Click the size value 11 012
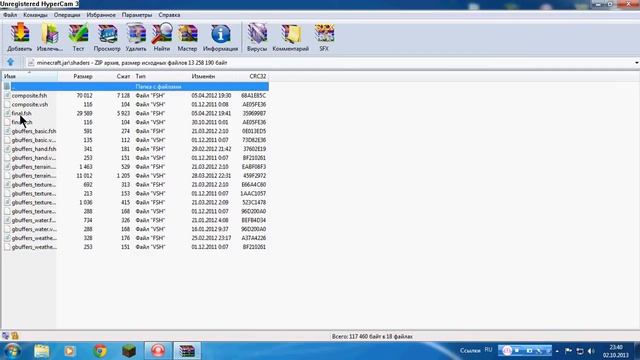Viewport: 640px width, 360px height. (x=84, y=176)
